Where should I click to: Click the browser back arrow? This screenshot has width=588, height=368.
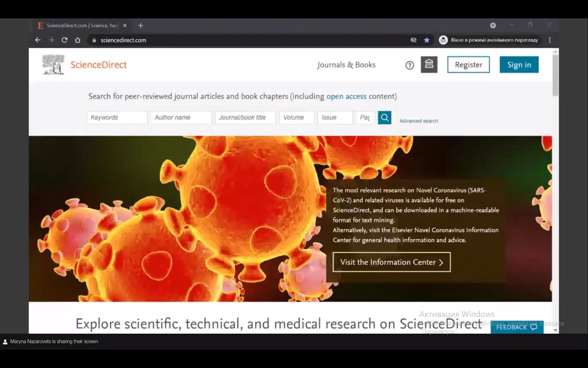[38, 40]
